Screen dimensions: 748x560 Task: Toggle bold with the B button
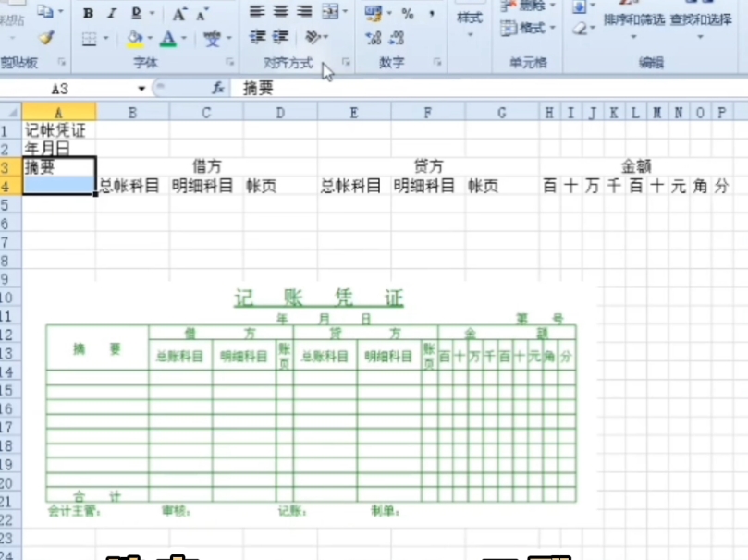click(x=89, y=14)
